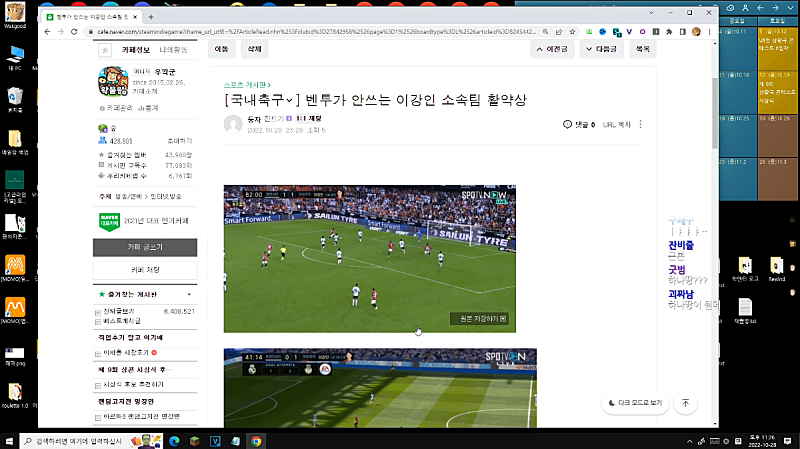Toggle the Chrome side panel

pyautogui.click(x=683, y=32)
